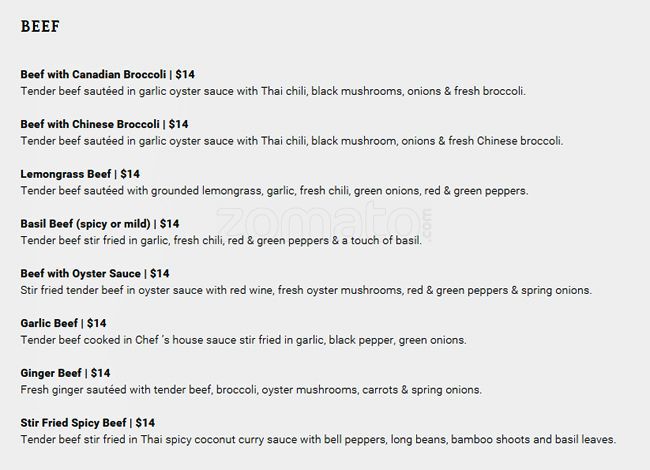Select the Lemongrass Beef menu item title
650x470 pixels.
pos(65,174)
